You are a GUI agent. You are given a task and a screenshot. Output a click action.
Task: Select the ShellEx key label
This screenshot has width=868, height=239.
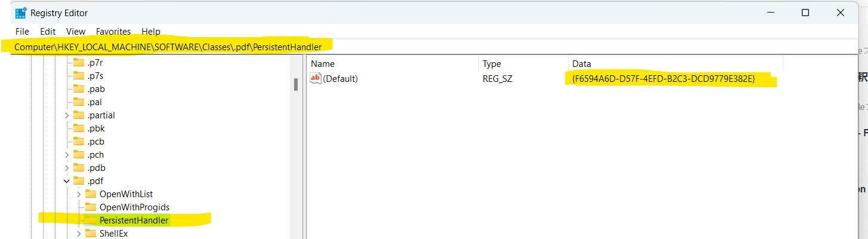tap(113, 234)
